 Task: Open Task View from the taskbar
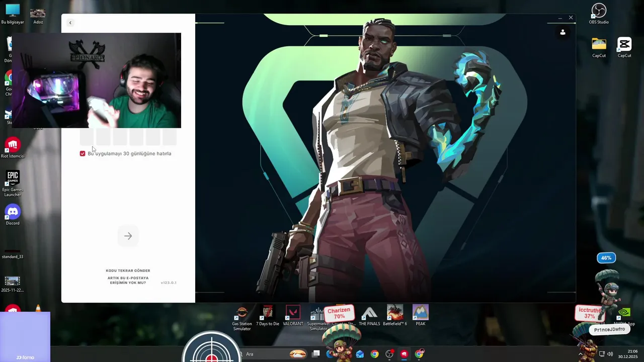tap(316, 354)
